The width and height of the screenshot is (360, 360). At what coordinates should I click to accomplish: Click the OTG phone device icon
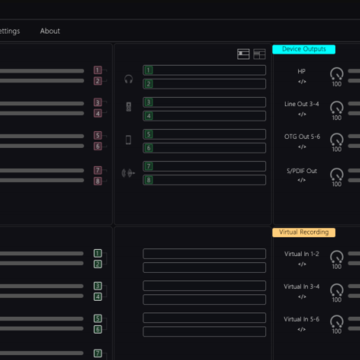tap(128, 140)
